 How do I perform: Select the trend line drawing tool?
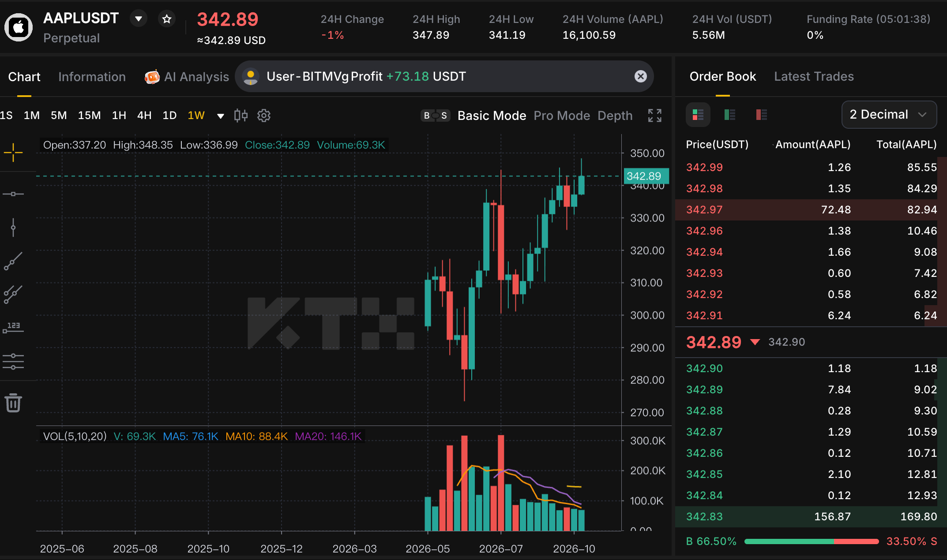pos(13,261)
